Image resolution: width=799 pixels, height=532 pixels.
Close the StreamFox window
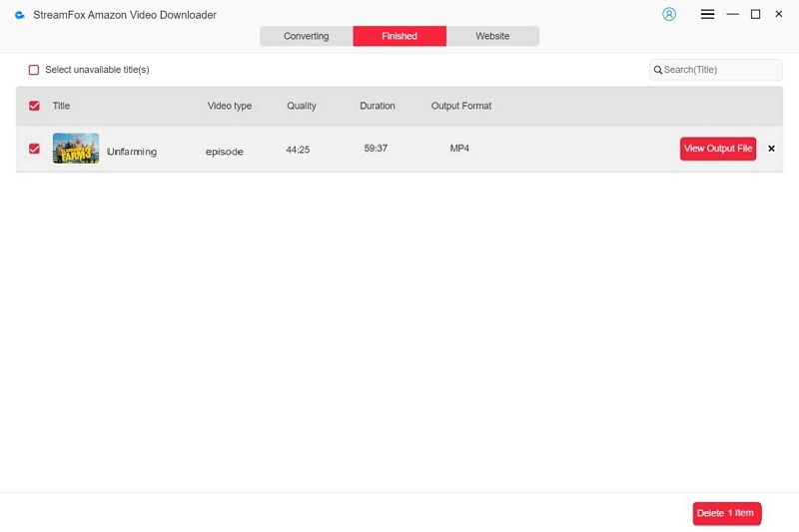coord(779,14)
